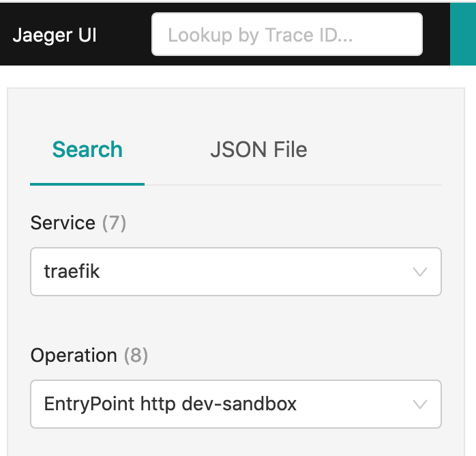
Task: Select the traefik value text
Action: click(72, 272)
